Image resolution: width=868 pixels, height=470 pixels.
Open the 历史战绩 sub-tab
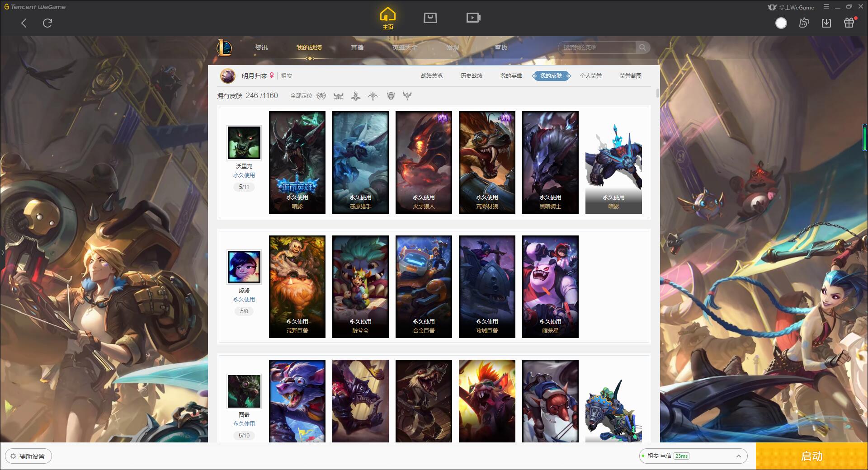[x=472, y=76]
